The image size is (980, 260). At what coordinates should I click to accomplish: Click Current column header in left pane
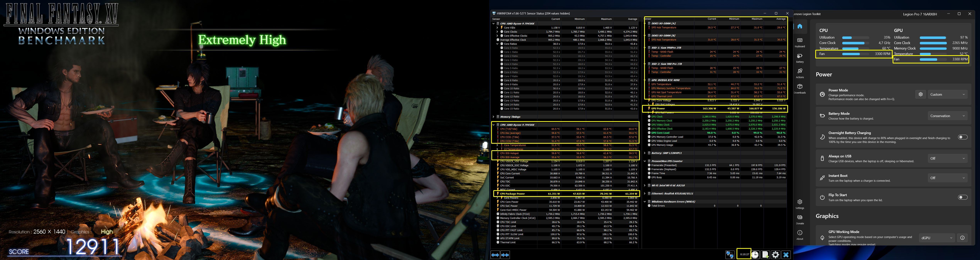click(x=549, y=19)
